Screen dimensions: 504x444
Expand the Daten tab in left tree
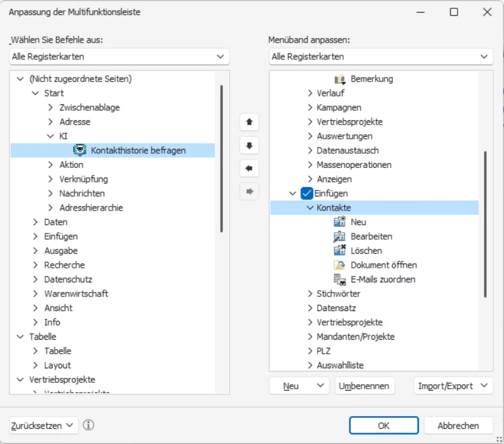coord(36,222)
